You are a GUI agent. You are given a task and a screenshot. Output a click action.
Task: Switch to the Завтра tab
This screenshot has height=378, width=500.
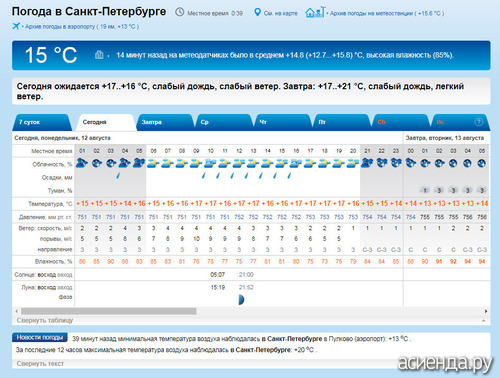(x=165, y=122)
